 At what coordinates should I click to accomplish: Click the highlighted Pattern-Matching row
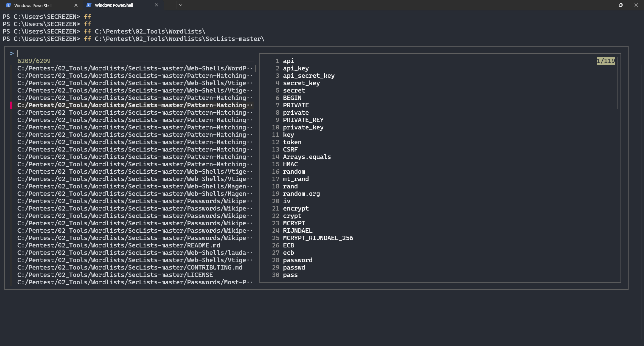click(135, 105)
